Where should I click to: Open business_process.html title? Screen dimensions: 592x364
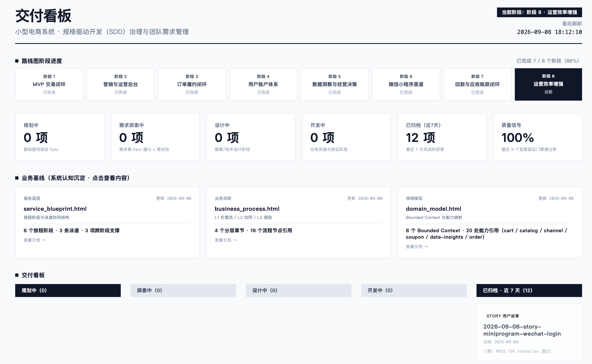point(247,209)
